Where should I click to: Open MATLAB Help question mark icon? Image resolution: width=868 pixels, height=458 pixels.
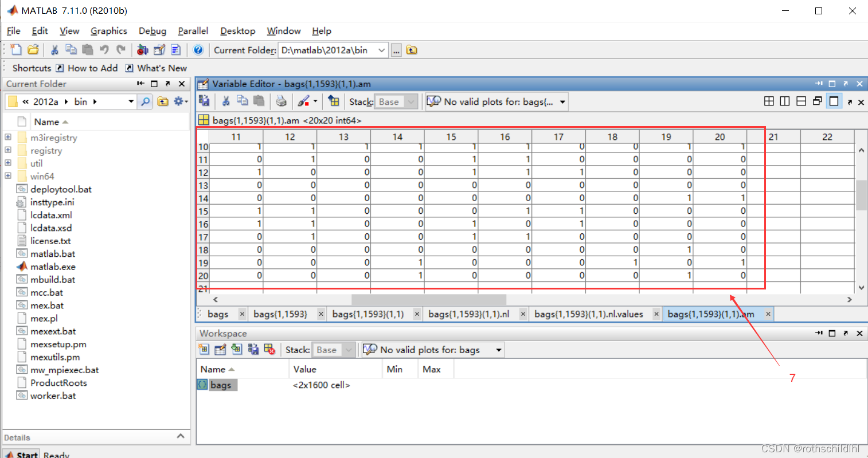(198, 50)
